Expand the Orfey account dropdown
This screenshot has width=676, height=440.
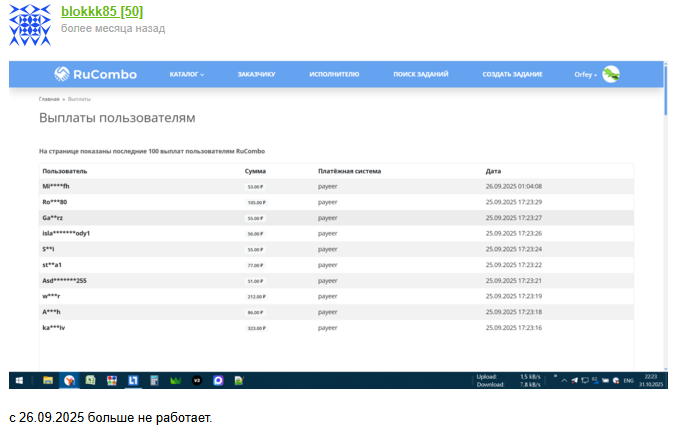tap(585, 74)
